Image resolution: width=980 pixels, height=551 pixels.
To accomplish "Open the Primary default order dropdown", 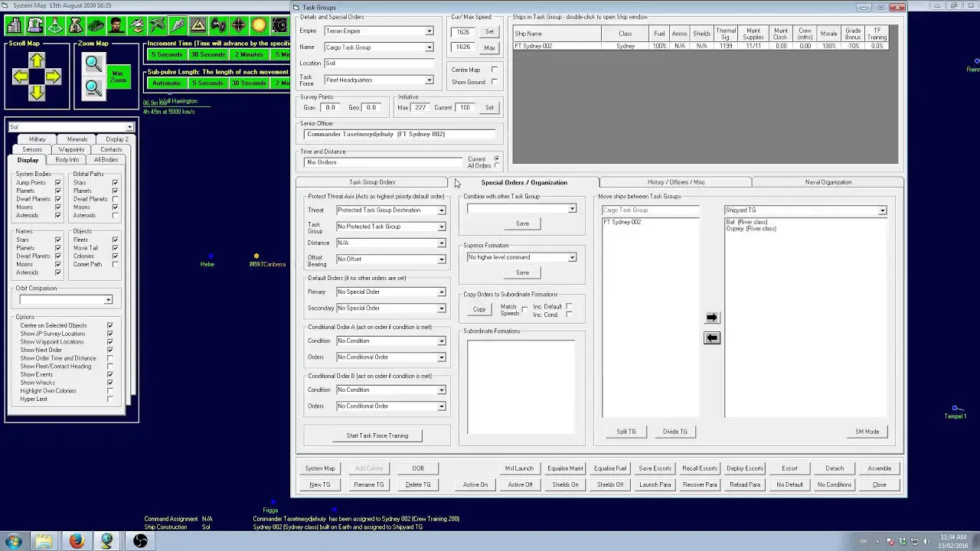I will [x=441, y=292].
